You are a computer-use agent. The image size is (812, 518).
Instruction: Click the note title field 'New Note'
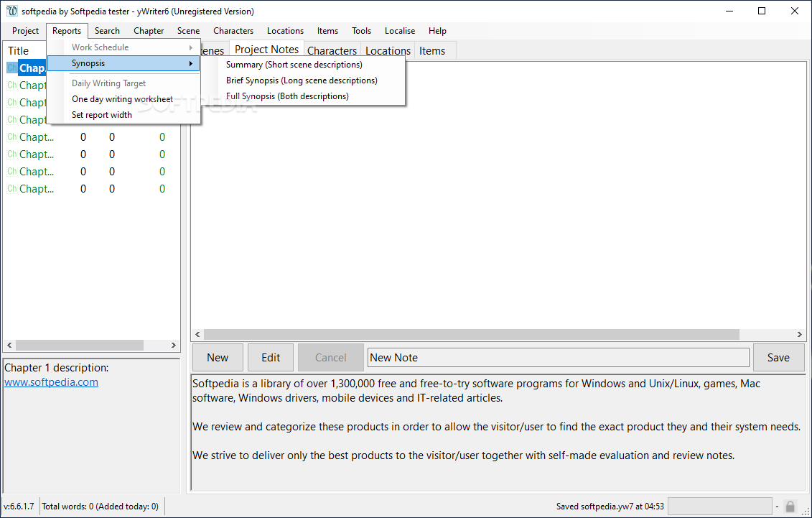click(559, 357)
